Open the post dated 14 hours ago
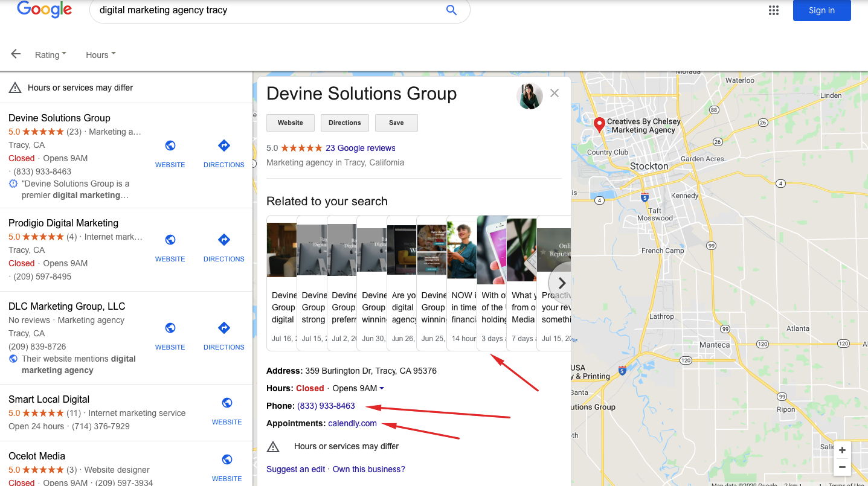Viewport: 868px width, 486px height. point(462,283)
